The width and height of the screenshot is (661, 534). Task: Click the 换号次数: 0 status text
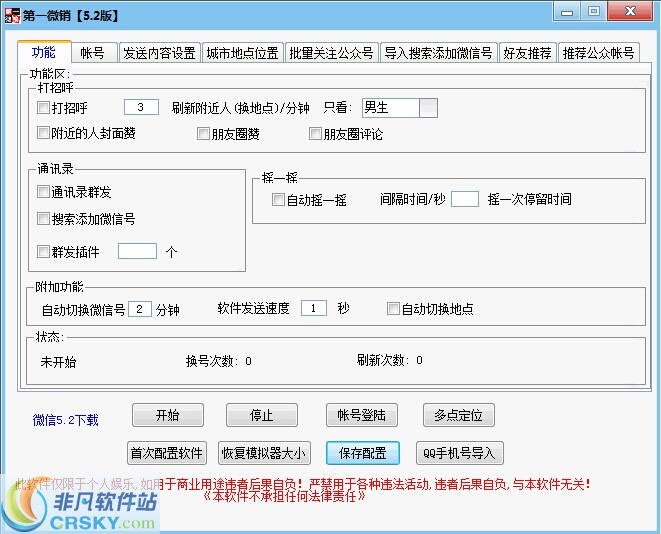pyautogui.click(x=219, y=361)
